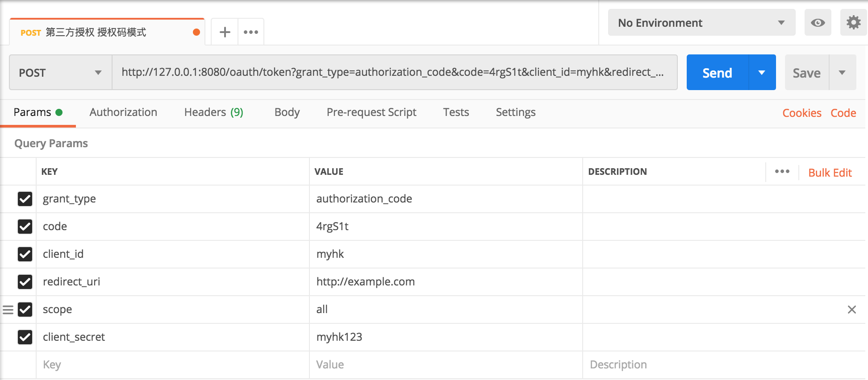The image size is (868, 380).
Task: Expand the No Environment selector
Action: click(701, 23)
